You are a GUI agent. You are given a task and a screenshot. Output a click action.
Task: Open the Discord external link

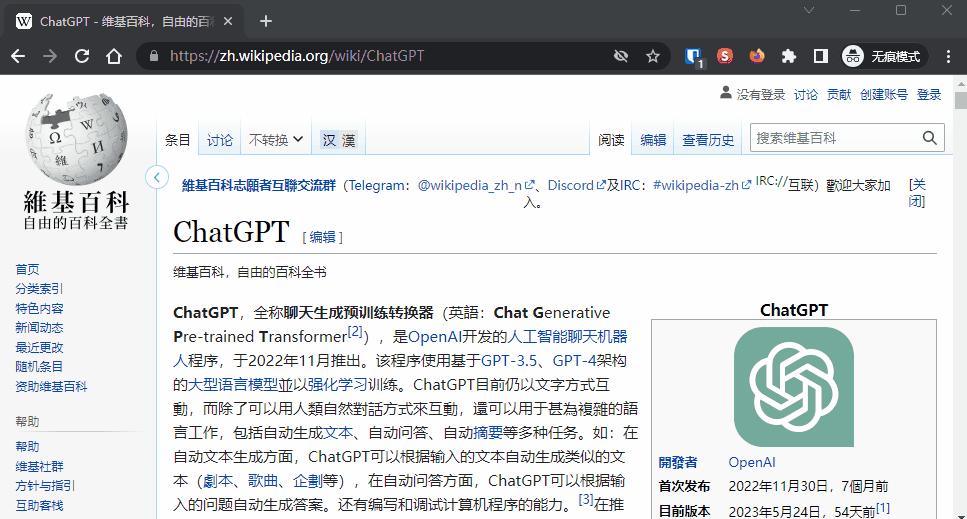click(x=576, y=186)
